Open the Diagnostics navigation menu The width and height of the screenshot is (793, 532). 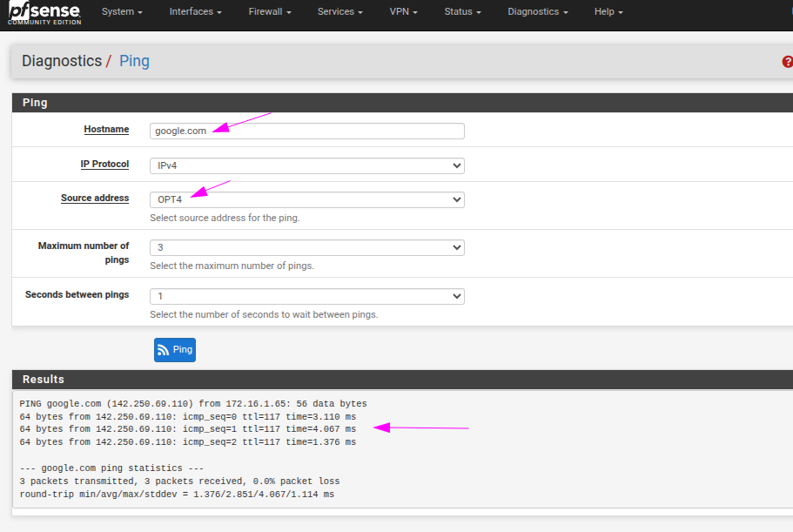[x=537, y=12]
